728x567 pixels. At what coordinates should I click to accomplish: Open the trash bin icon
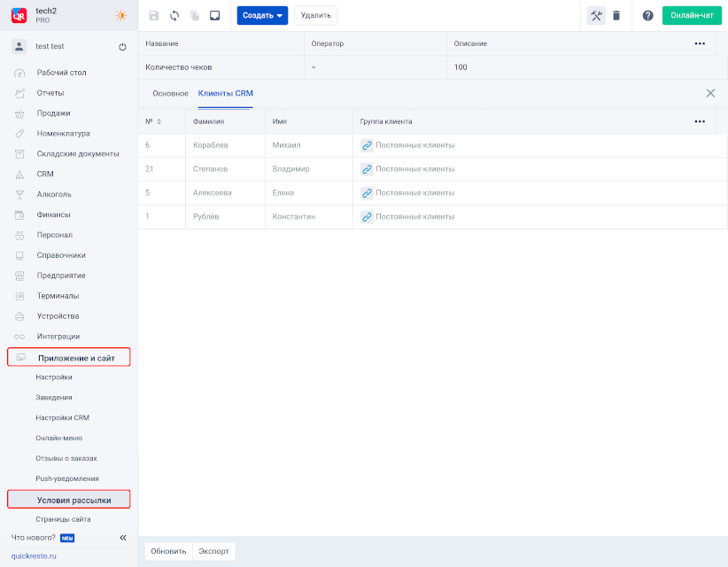616,16
